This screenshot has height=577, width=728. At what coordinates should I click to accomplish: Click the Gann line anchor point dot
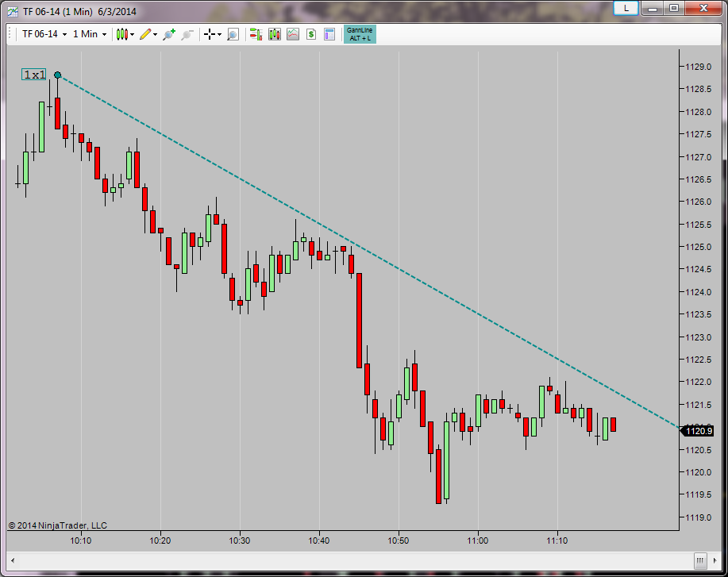point(58,75)
